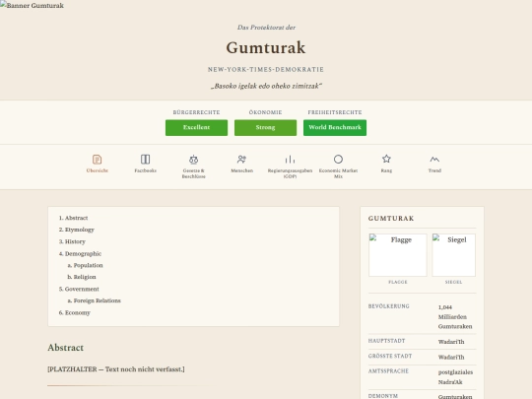Click the Siegel image thumbnail
532x399 pixels.
click(453, 255)
